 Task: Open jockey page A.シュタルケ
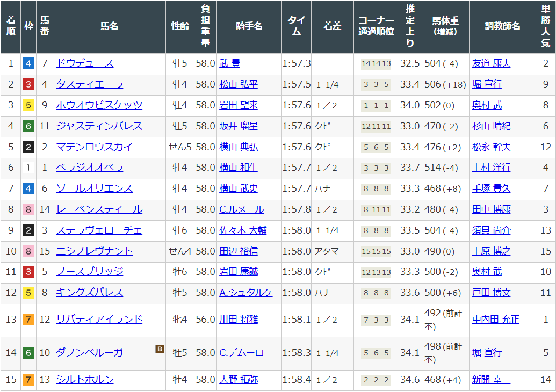(x=246, y=293)
